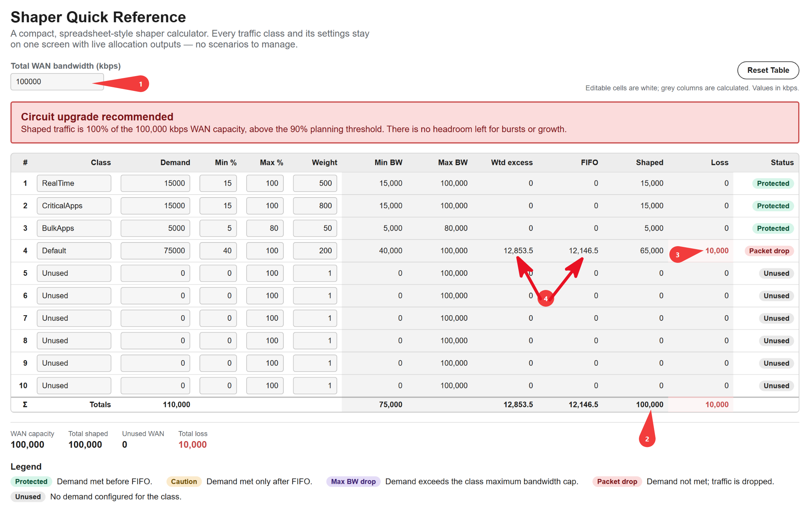Click the Caution legend badge
812x509 pixels.
click(184, 482)
